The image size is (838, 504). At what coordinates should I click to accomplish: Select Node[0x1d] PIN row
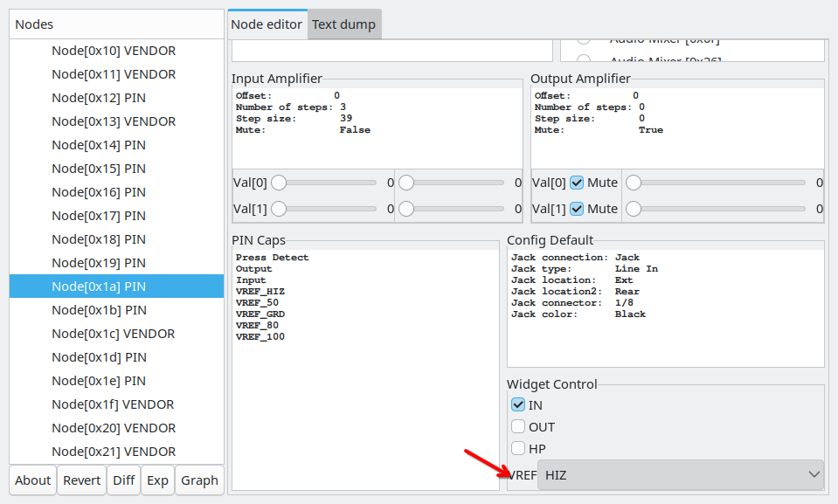tap(116, 357)
